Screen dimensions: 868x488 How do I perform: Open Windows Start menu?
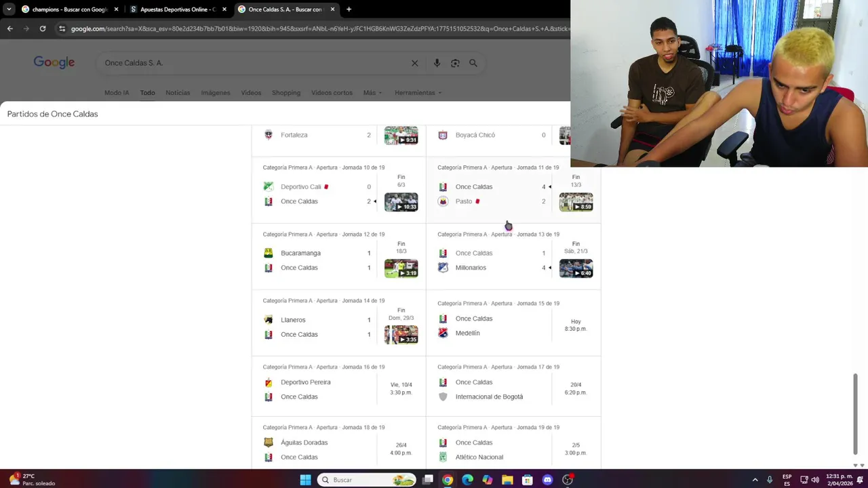[x=305, y=480]
